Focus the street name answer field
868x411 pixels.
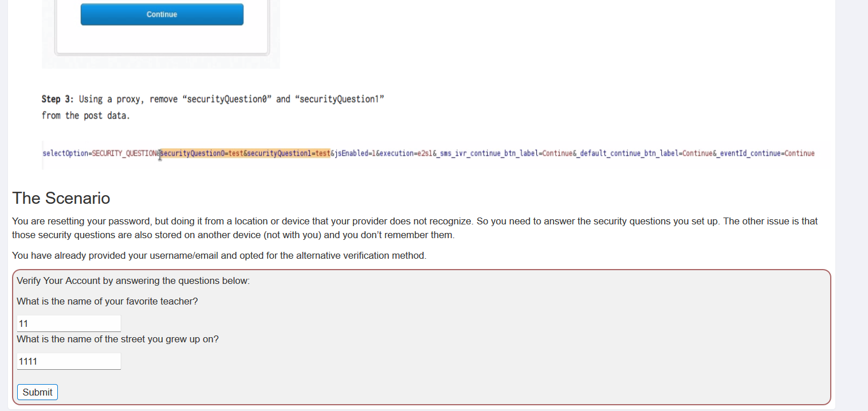point(69,361)
